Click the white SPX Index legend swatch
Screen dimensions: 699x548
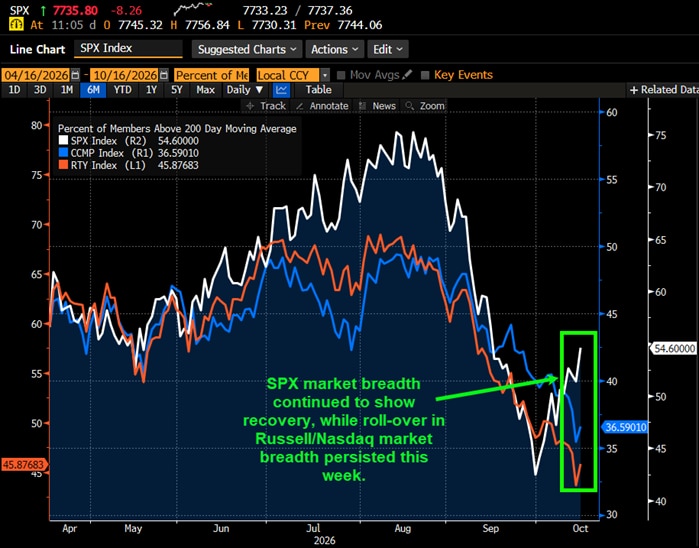[x=63, y=141]
